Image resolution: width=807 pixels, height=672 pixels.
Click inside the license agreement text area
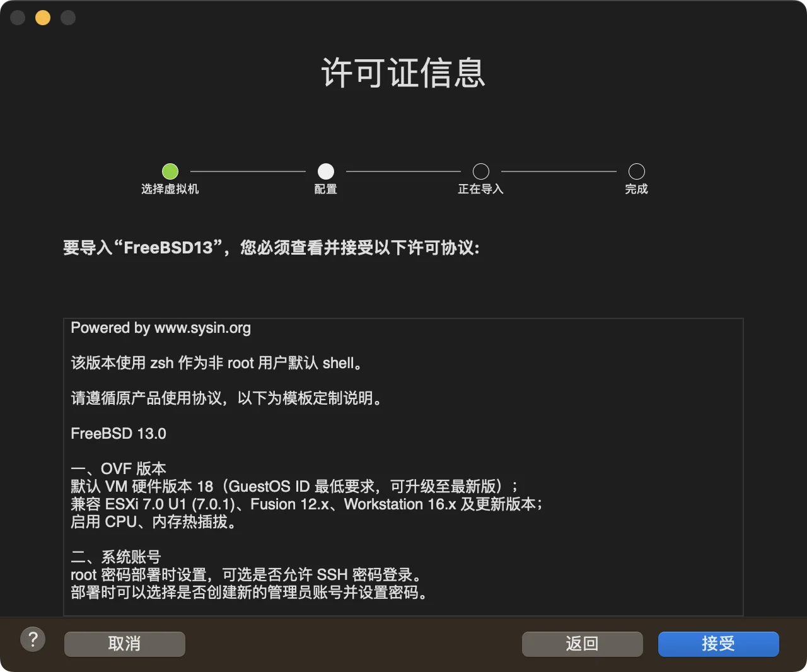pyautogui.click(x=403, y=466)
